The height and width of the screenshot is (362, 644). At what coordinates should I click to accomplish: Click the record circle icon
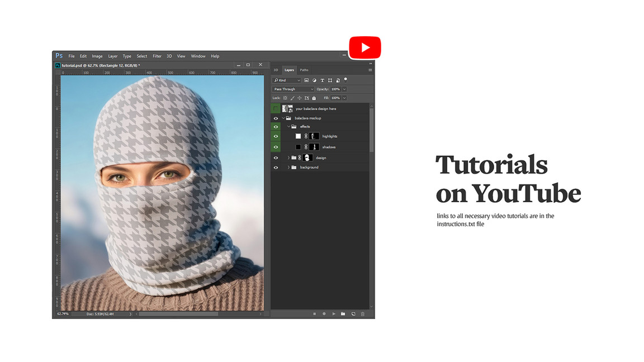click(324, 313)
